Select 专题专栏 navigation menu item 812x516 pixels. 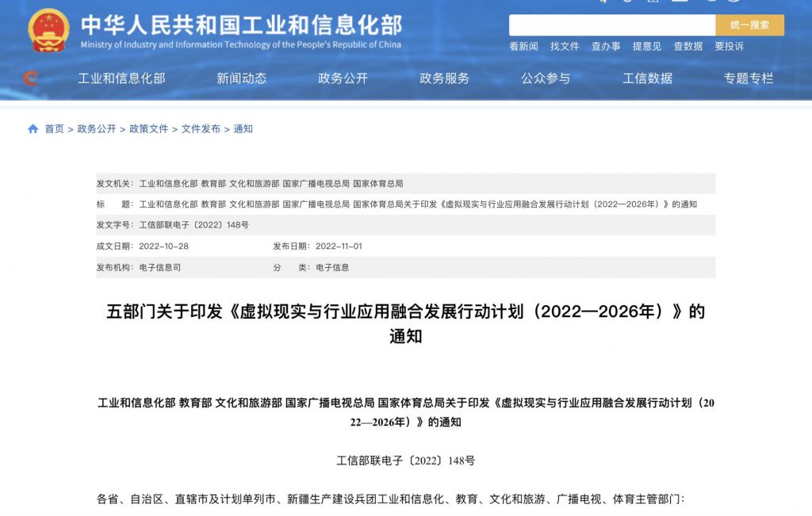(749, 78)
